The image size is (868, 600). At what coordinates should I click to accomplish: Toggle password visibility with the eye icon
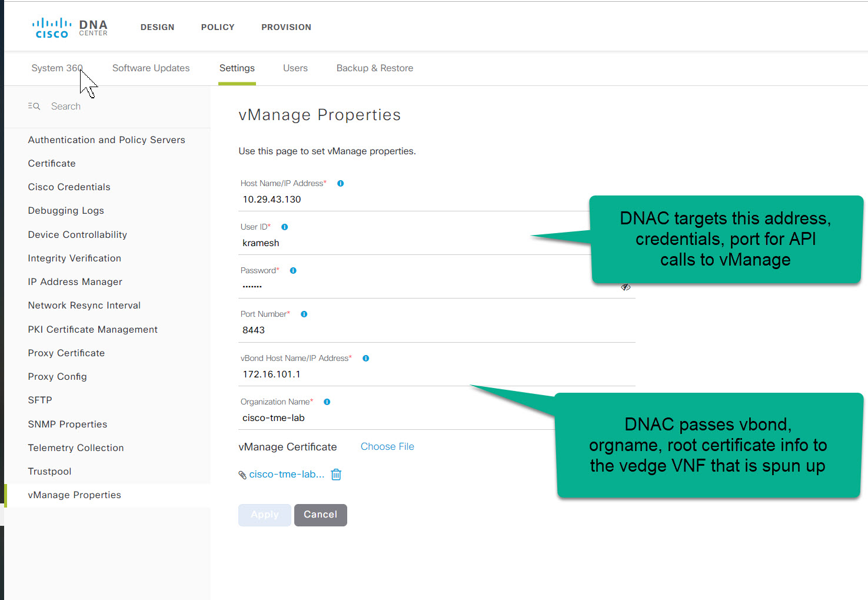[x=625, y=287]
